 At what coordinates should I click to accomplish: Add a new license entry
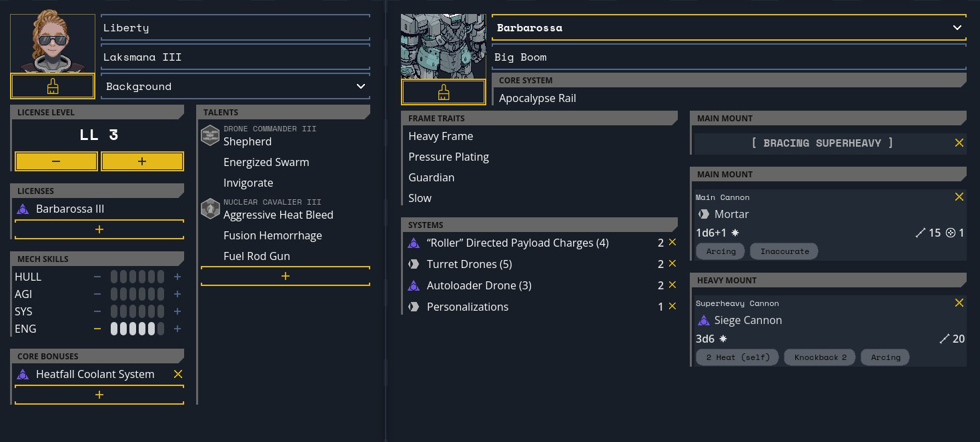(99, 229)
